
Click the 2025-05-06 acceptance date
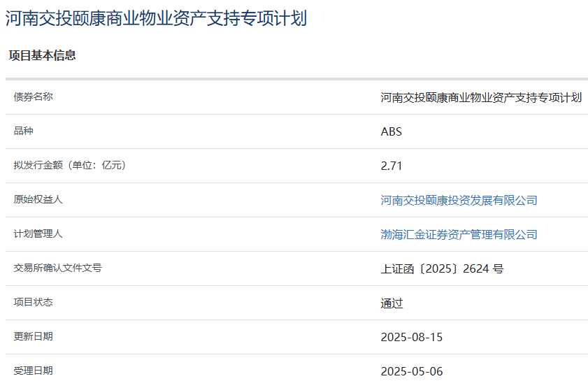coord(411,372)
